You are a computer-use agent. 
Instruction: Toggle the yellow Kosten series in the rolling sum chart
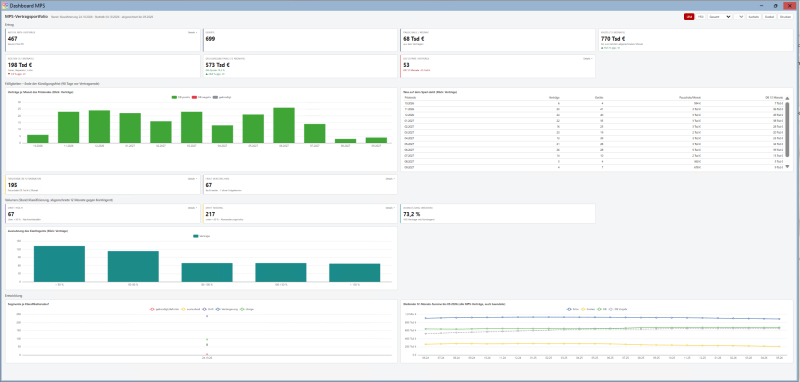[x=589, y=309]
